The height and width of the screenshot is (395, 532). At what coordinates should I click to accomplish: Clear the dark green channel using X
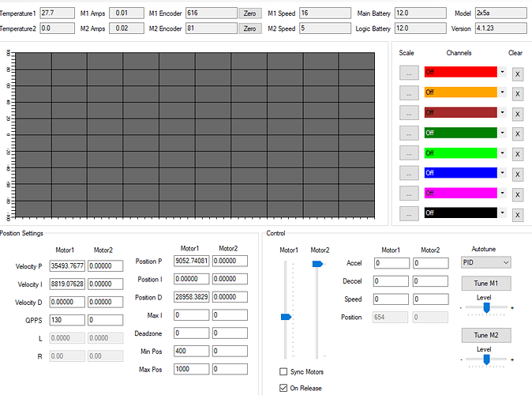pos(517,134)
